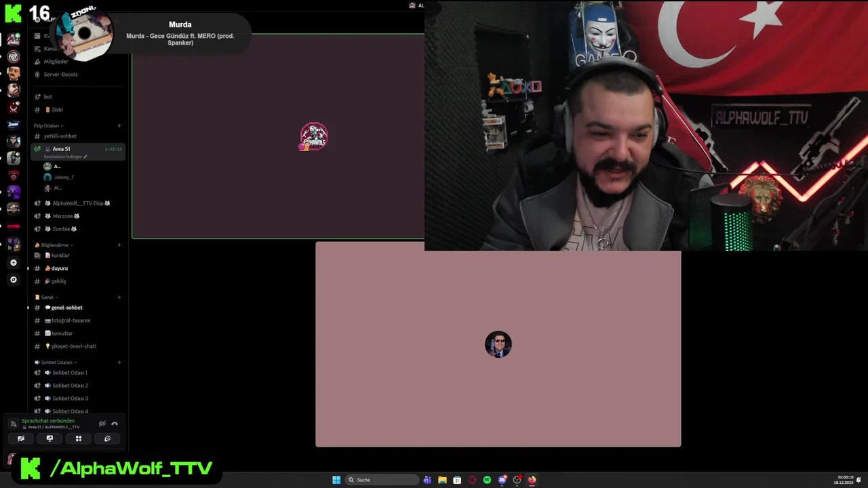Click Add a Server plus icon

pyautogui.click(x=14, y=262)
